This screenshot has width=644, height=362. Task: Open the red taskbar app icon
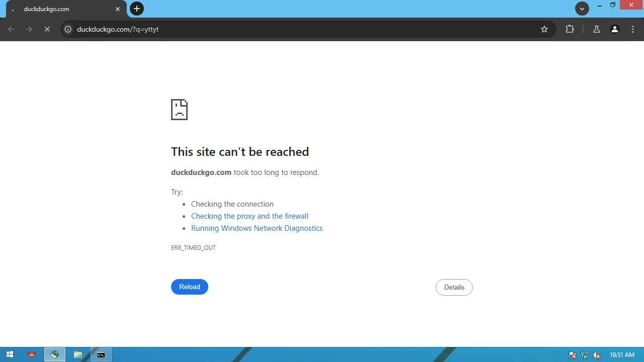[32, 354]
